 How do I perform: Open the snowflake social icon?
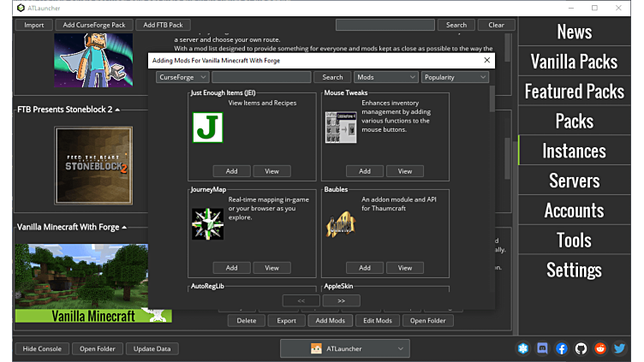click(523, 348)
